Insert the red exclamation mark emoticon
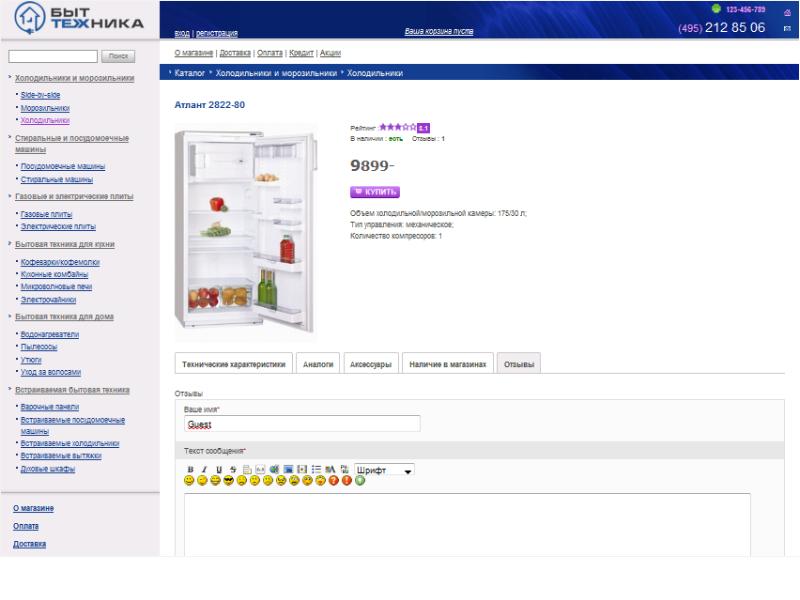This screenshot has width=800, height=600. click(346, 481)
